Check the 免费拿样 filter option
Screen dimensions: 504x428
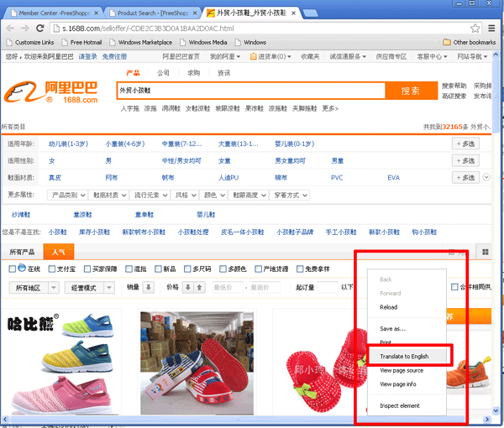coord(300,269)
